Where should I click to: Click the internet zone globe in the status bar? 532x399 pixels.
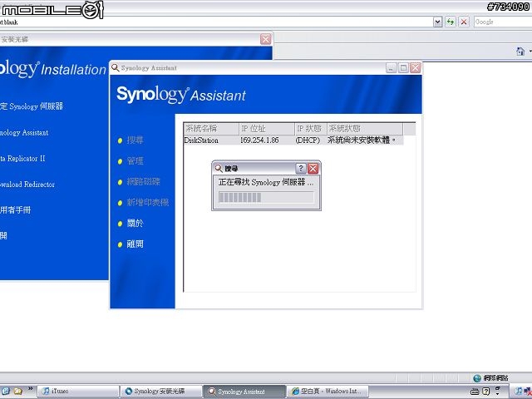(x=477, y=377)
